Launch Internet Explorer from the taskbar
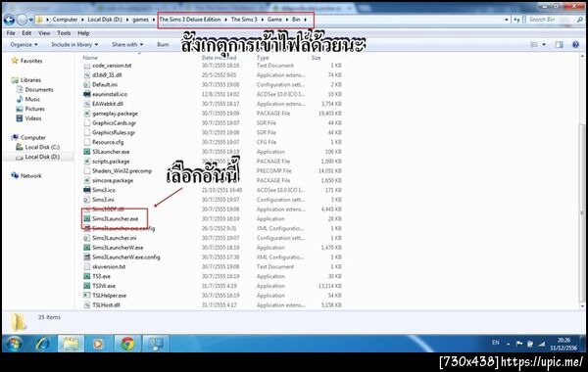Screen dimensions: 588x372 (x=41, y=344)
